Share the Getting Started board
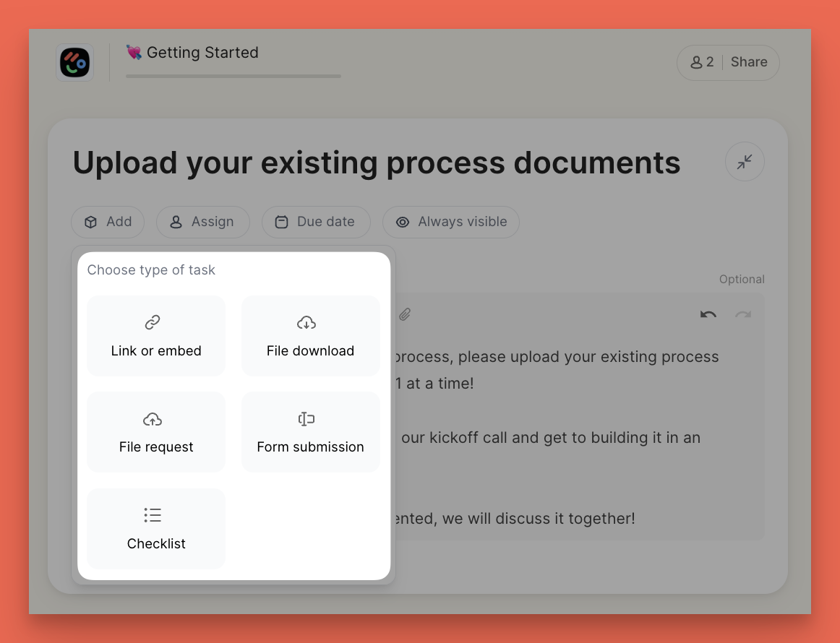This screenshot has width=840, height=643. point(749,62)
